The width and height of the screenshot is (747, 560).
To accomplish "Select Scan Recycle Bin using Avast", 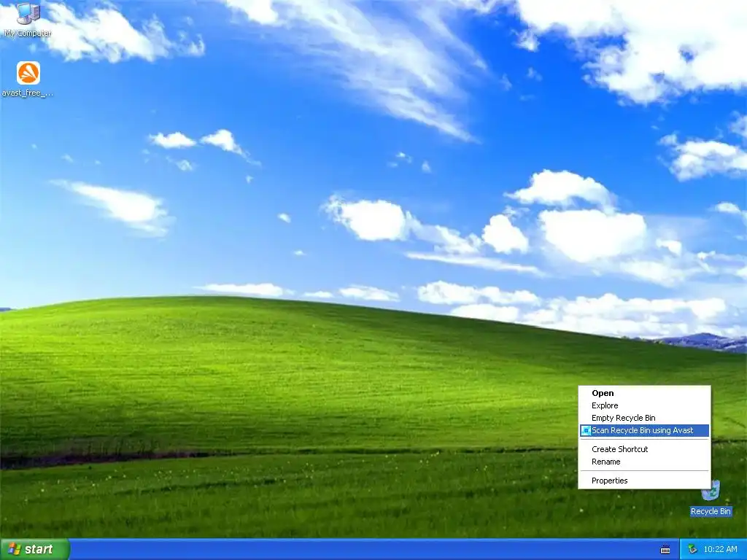I will (644, 430).
